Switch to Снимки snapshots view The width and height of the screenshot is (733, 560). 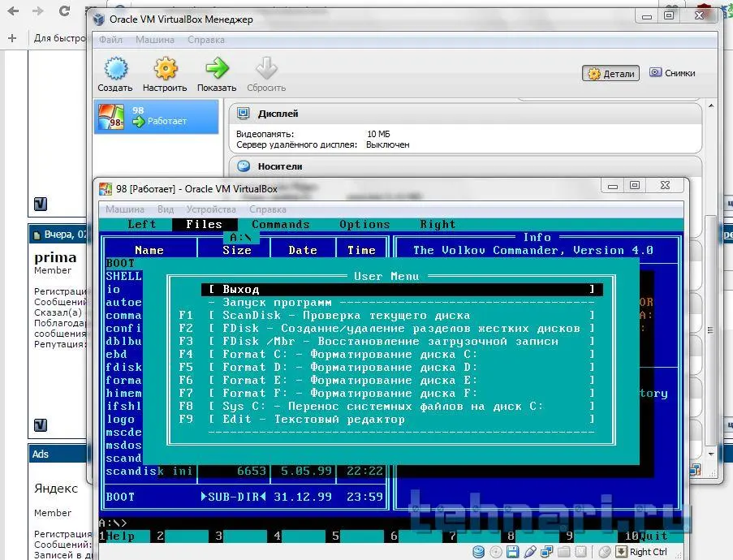click(x=672, y=73)
